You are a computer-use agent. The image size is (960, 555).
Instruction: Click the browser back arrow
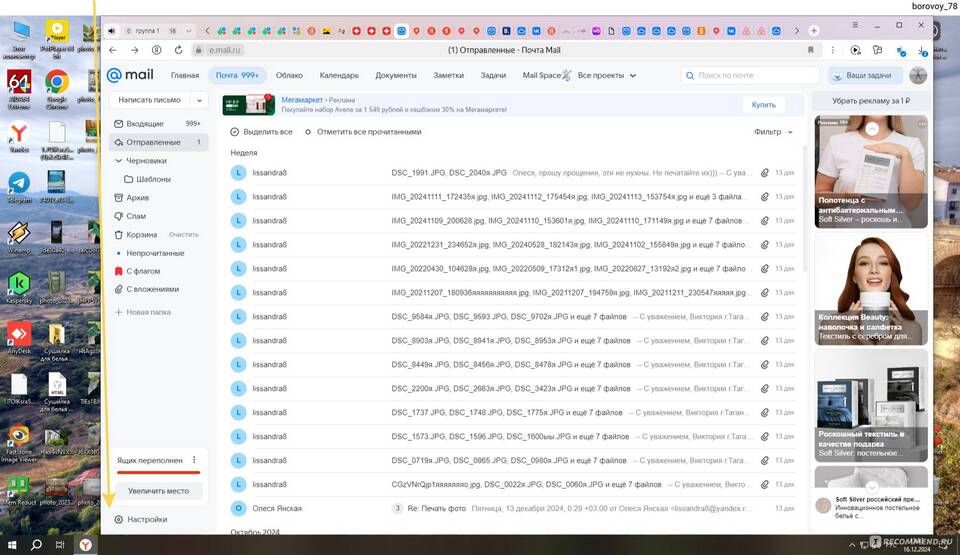click(113, 50)
